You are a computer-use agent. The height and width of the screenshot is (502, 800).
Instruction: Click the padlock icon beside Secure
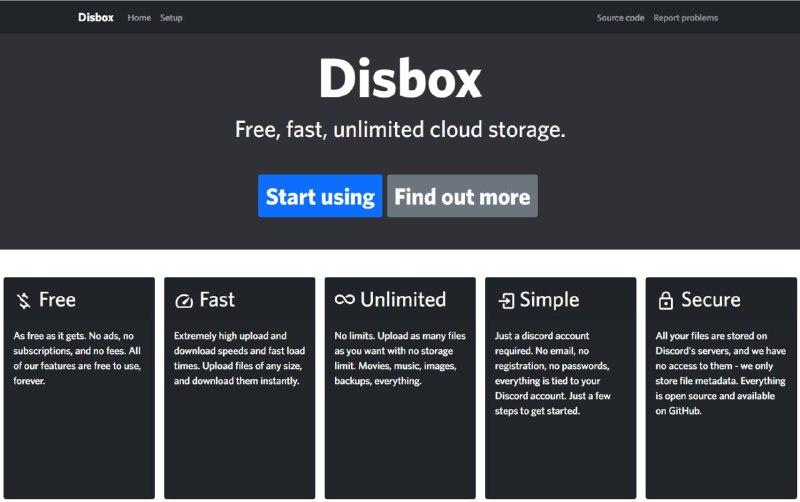[x=665, y=300]
